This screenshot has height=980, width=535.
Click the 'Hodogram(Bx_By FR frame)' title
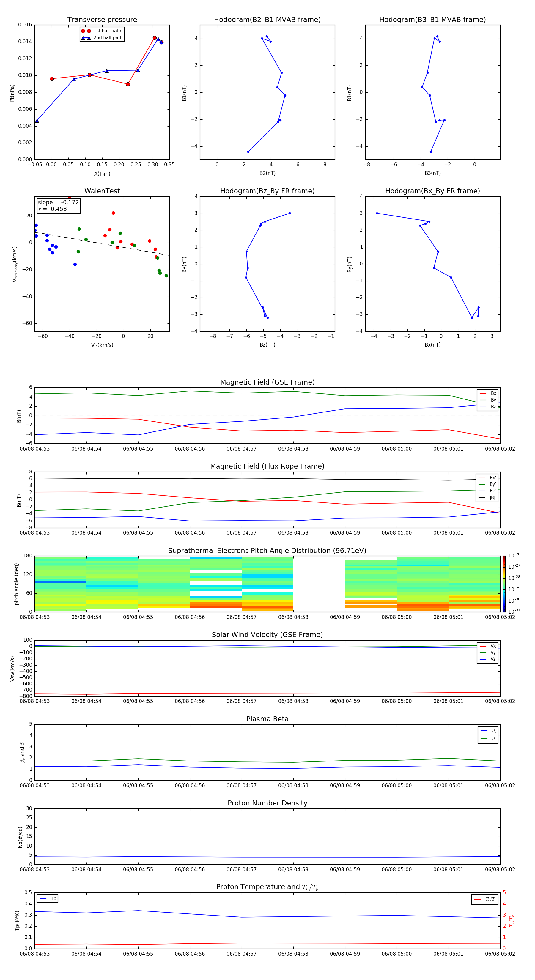click(x=432, y=191)
